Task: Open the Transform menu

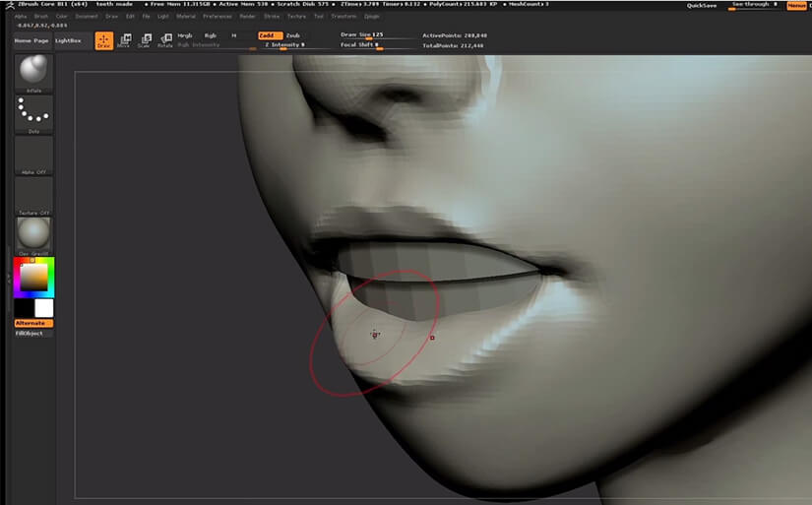Action: 344,17
